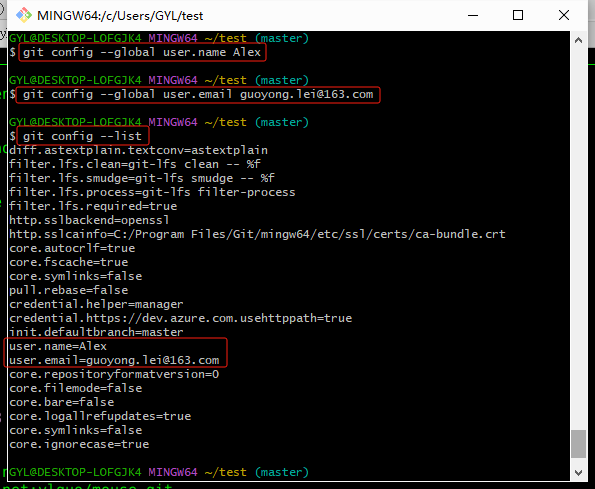
Task: Click the empty scrollbar track above thumb
Action: [578, 239]
